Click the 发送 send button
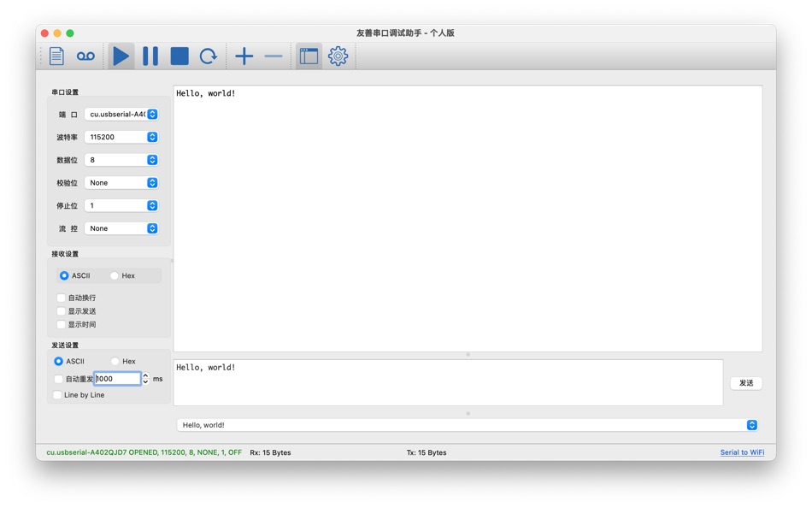The image size is (812, 508). tap(745, 383)
